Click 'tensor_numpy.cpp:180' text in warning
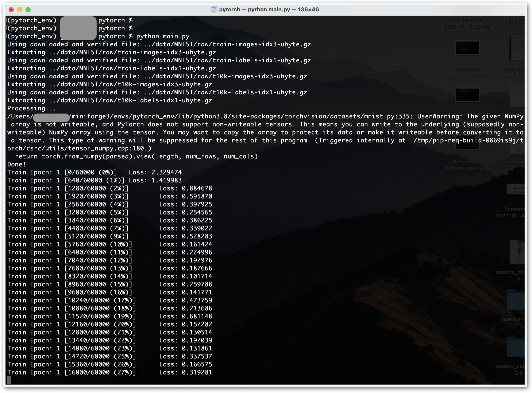532x393 pixels. tap(106, 148)
